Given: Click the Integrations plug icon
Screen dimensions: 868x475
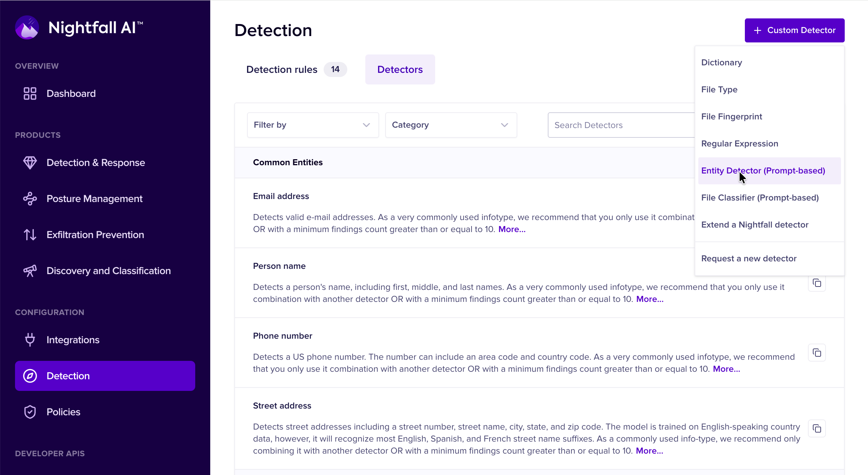Looking at the screenshot, I should point(30,340).
